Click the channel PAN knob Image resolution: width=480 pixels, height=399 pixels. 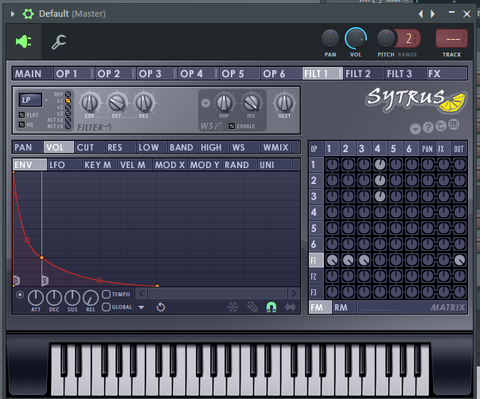(x=330, y=38)
